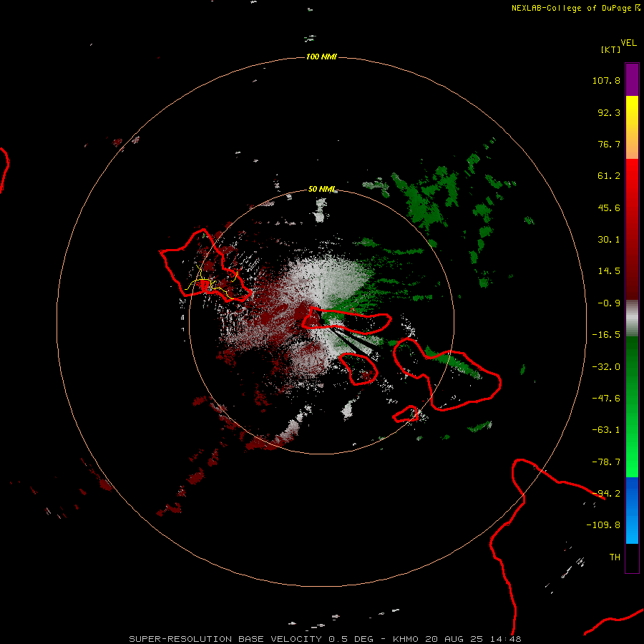Click the 30.1 velocity scale value

(x=609, y=240)
